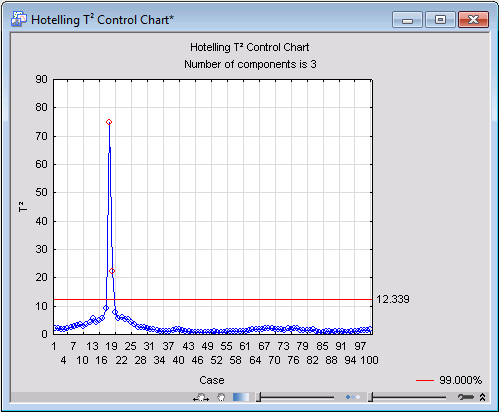The image size is (499, 412).
Task: Collapse the toolbar with the double-chevron arrow
Action: point(482,397)
